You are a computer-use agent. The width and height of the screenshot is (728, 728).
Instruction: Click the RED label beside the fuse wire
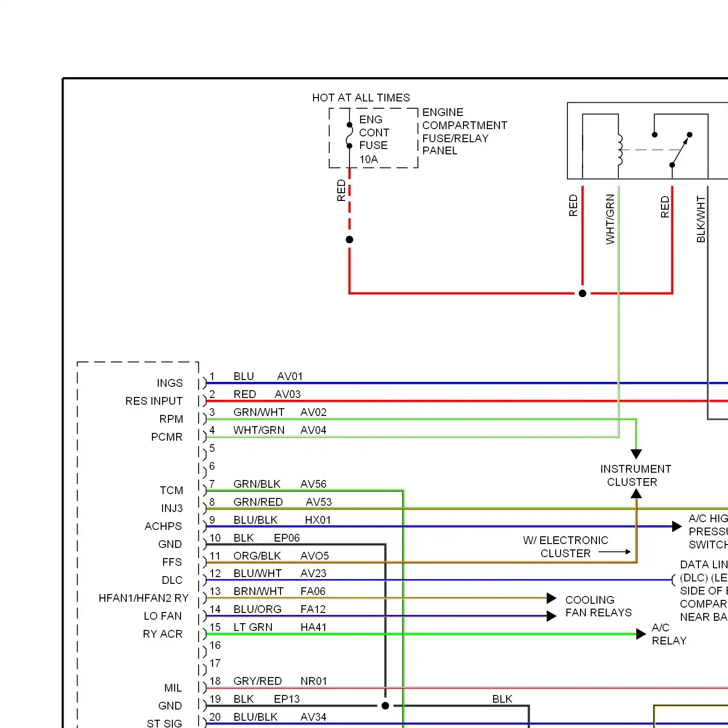click(x=341, y=190)
